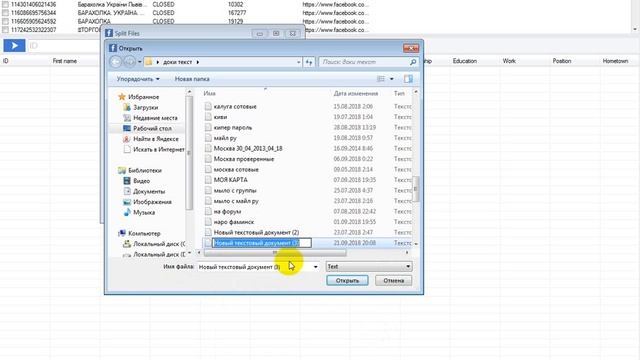This screenshot has height=360, width=640.
Task: Click the Избранное star icon
Action: [122, 97]
